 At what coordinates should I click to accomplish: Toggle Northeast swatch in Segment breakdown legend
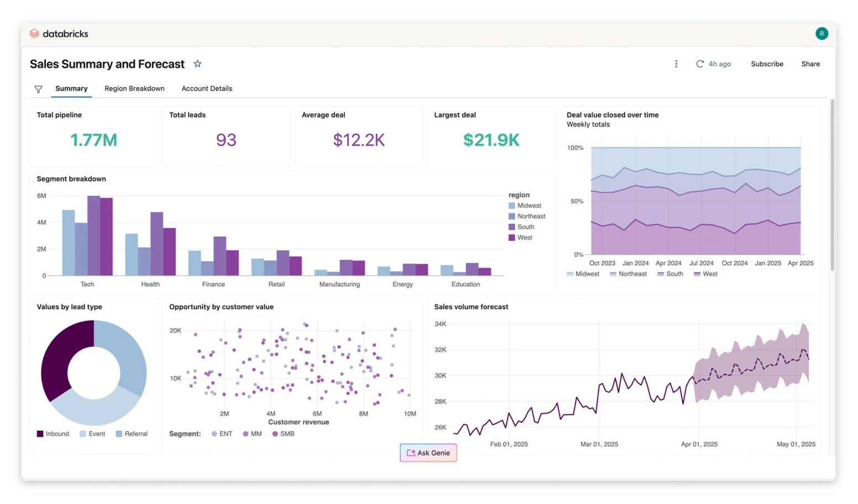(x=511, y=216)
